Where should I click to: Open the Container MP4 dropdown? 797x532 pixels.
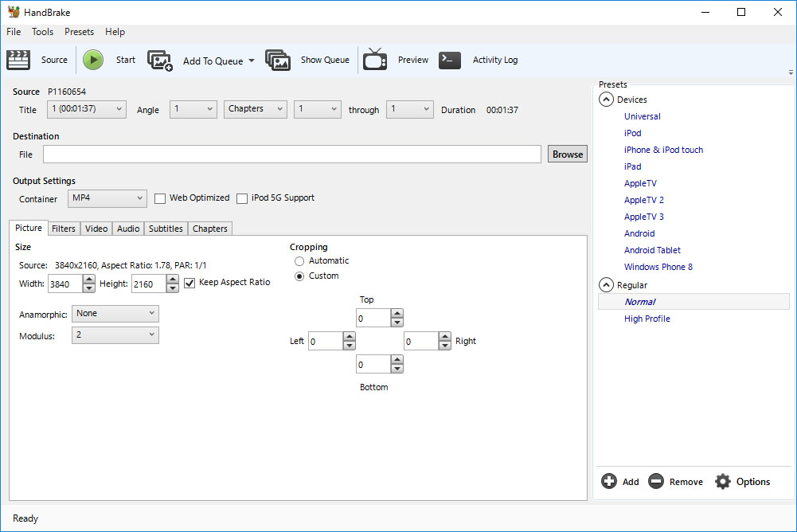point(107,198)
